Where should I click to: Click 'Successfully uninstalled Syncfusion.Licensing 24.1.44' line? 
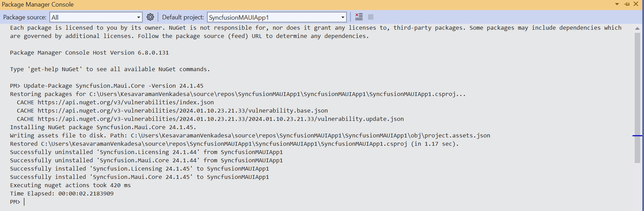tap(146, 152)
